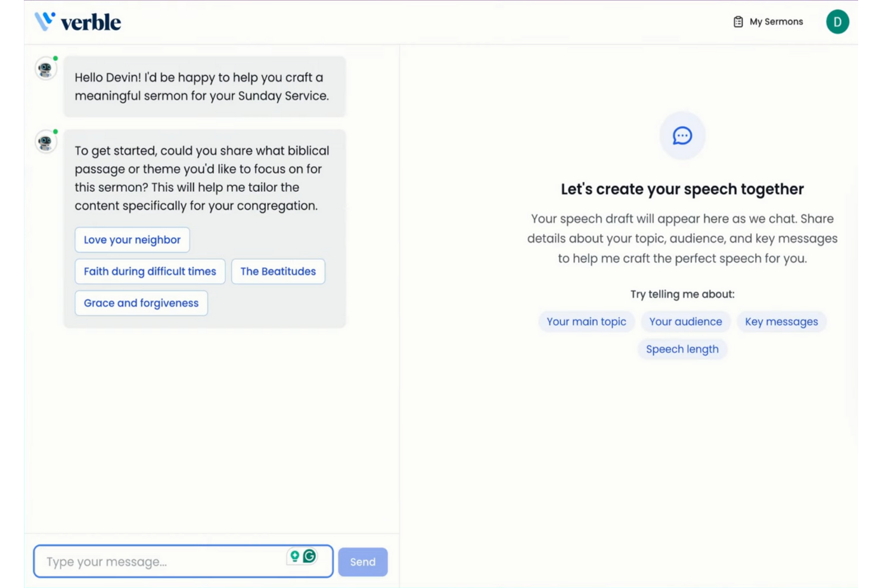Click the Your audience chip
Viewport: 882px width, 588px height.
pyautogui.click(x=685, y=322)
